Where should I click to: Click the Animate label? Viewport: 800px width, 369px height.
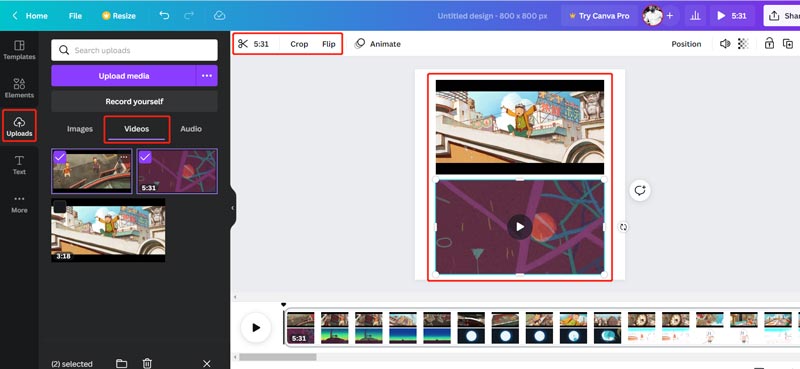[x=385, y=44]
